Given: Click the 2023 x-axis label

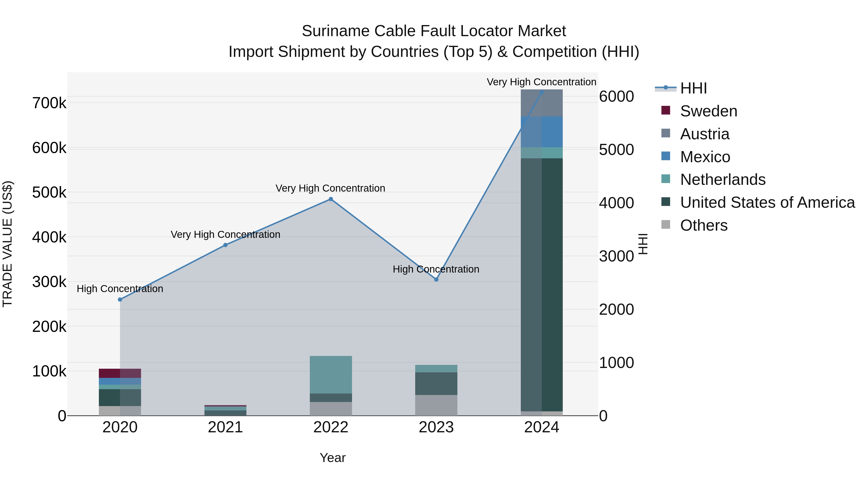Looking at the screenshot, I should pos(436,427).
